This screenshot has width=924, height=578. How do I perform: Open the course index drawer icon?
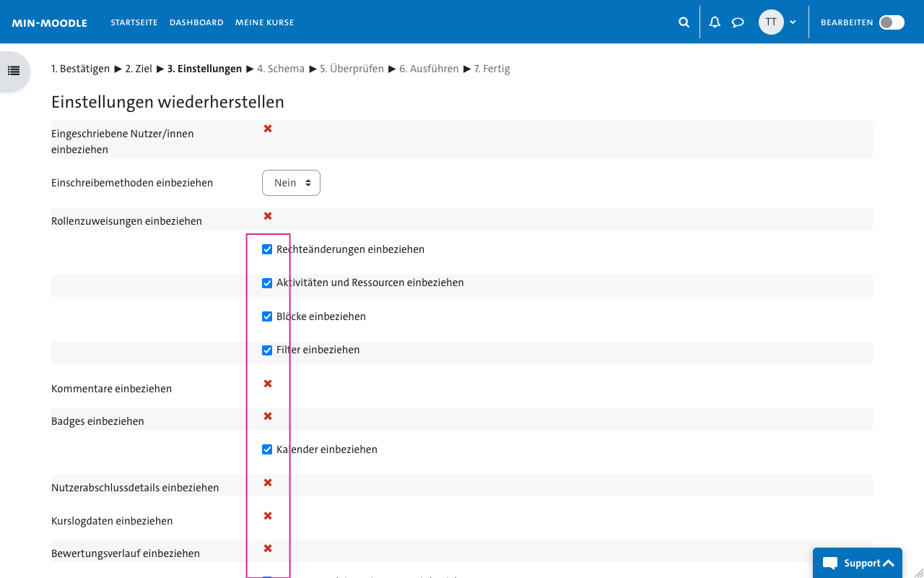[14, 71]
